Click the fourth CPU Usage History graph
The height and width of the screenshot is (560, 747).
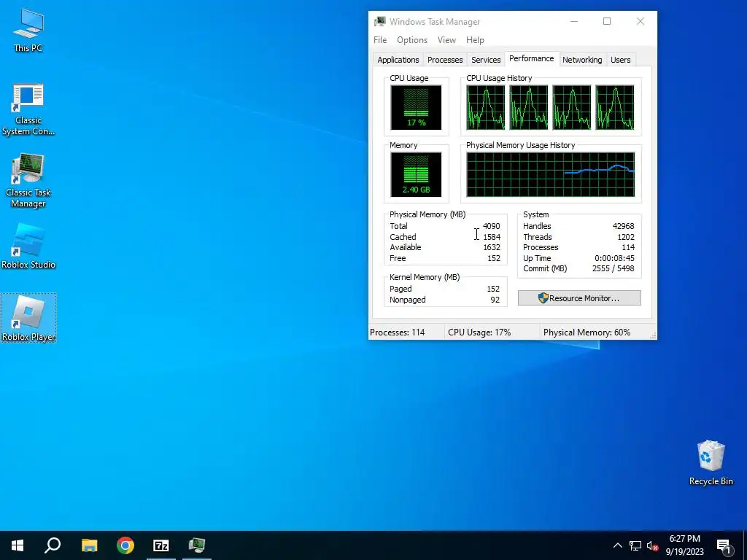(614, 108)
